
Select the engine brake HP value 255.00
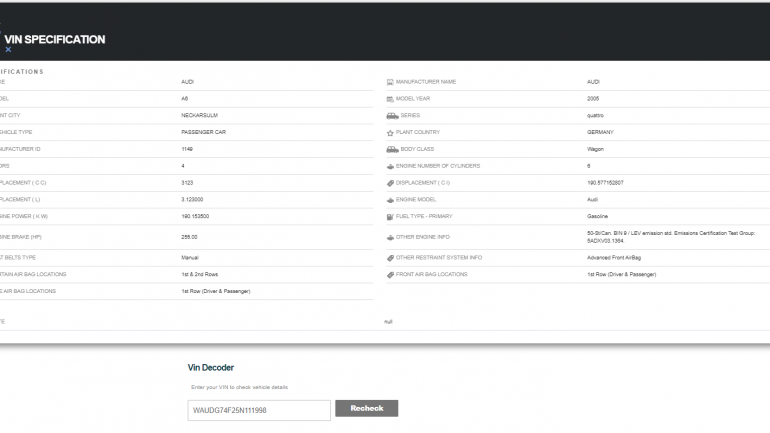(x=189, y=237)
